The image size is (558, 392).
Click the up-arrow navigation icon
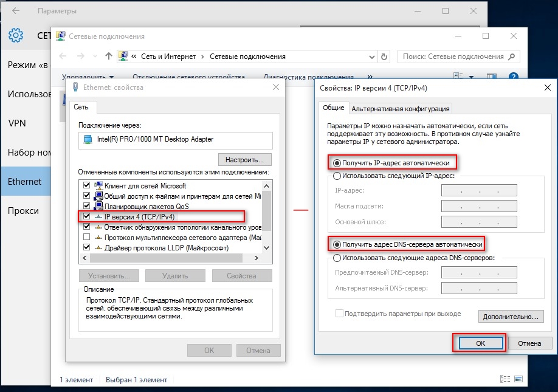click(109, 56)
